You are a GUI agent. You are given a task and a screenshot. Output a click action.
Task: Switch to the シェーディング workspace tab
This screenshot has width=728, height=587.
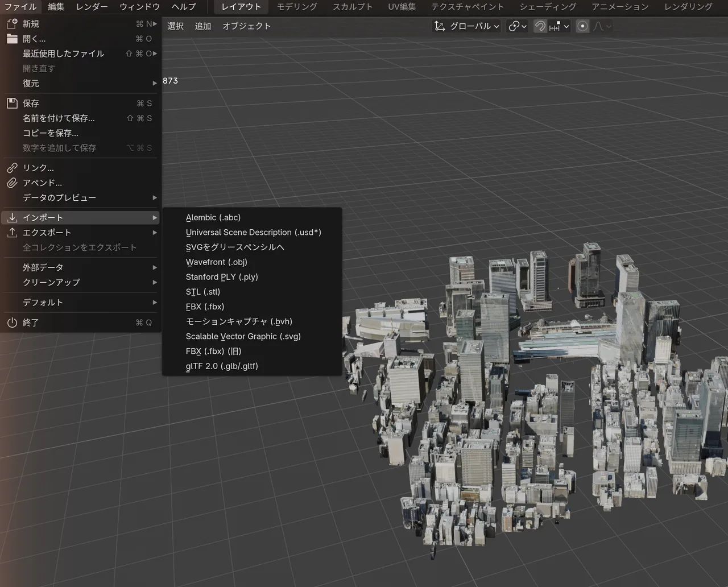548,7
